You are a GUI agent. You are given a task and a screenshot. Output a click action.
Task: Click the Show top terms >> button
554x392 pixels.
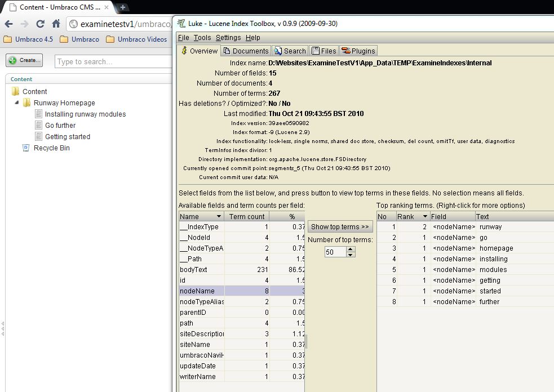pos(339,227)
